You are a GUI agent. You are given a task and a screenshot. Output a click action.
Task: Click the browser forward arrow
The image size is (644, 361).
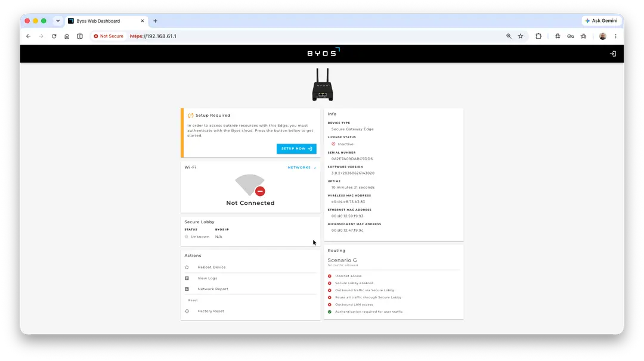tap(41, 36)
